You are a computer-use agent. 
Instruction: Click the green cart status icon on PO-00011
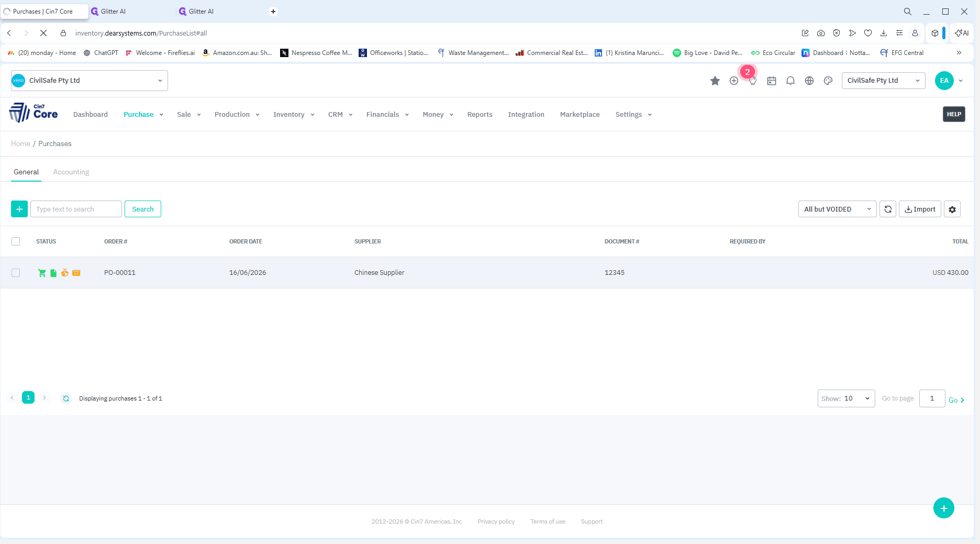42,273
